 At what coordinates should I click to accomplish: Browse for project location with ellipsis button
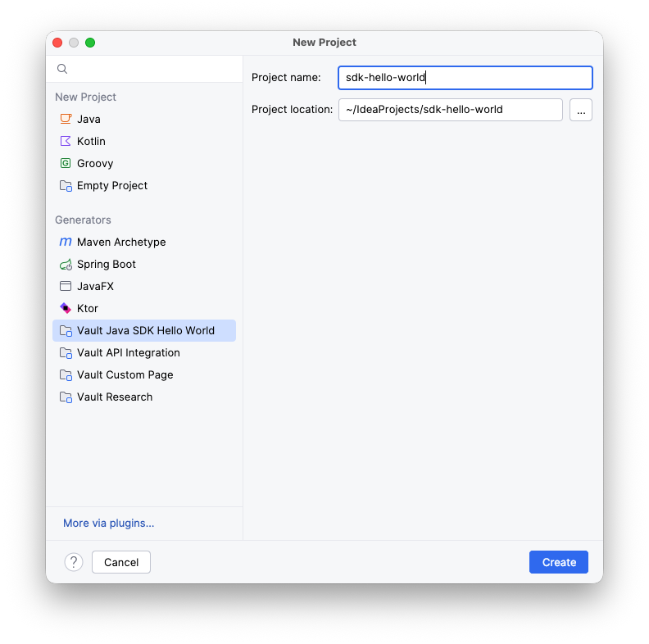(x=581, y=110)
